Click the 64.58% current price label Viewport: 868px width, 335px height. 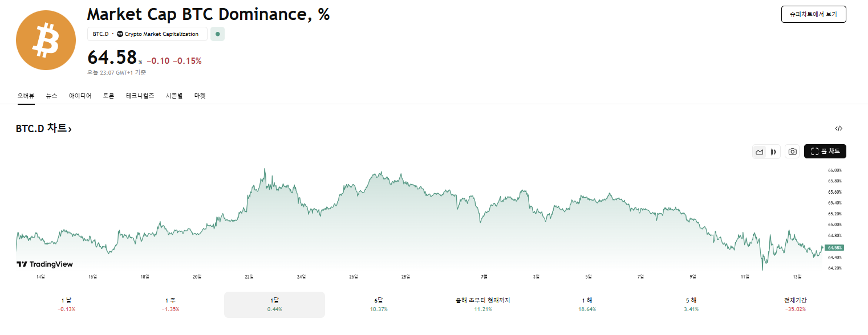[x=834, y=248]
